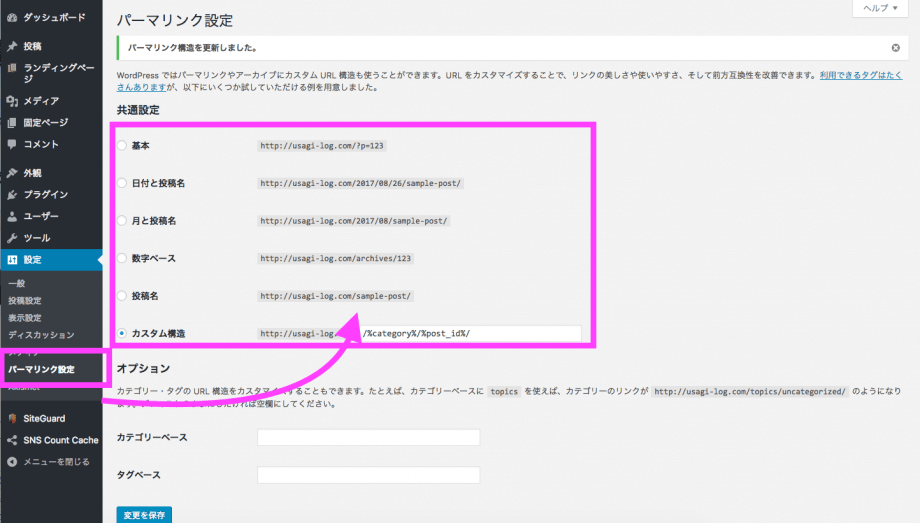Click the user silhouette icon for ユーザー
Viewport: 920px width, 523px height.
tap(11, 216)
